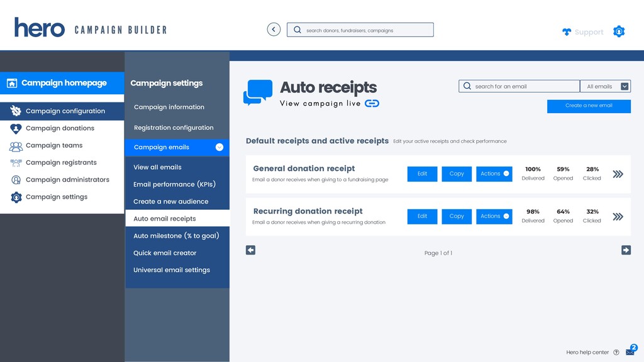Screen dimensions: 644x362
Task: Focus the donors, fundraisers, campaigns search field
Action: pos(360,30)
